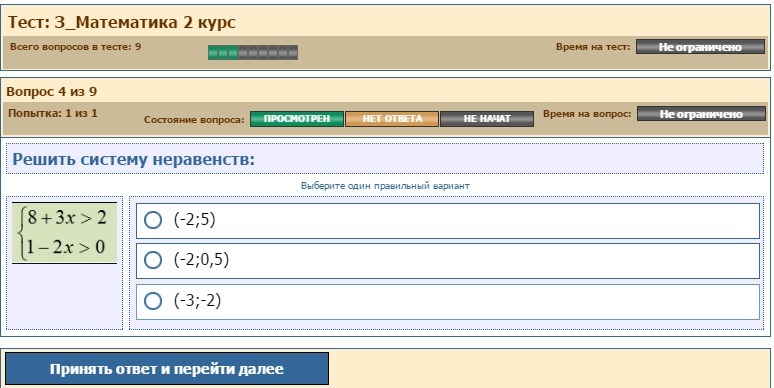Click the 'Выберите один правильный вариант' hint text
774x388 pixels.
coord(385,186)
